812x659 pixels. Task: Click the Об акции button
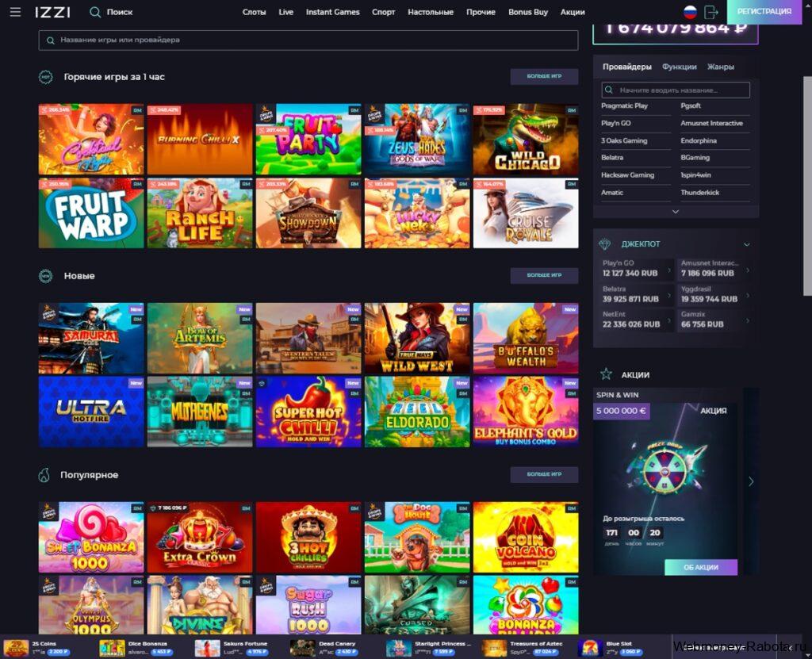point(701,567)
